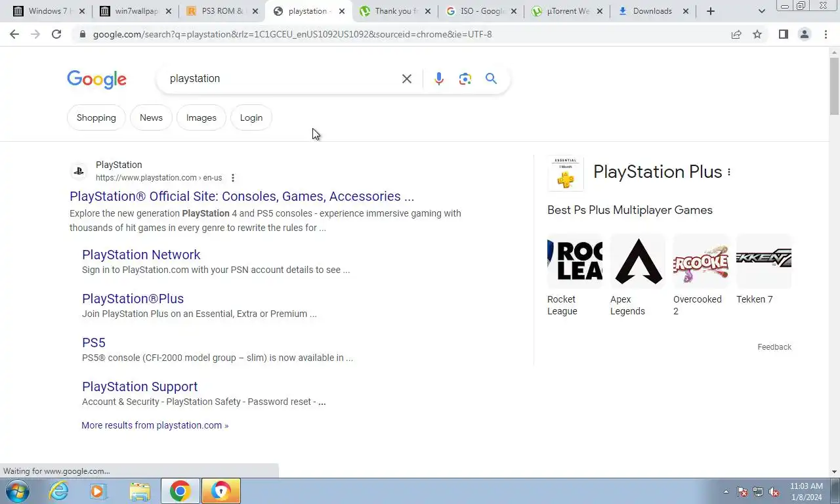The width and height of the screenshot is (840, 504).
Task: Go forward using the forward arrow
Action: click(35, 34)
